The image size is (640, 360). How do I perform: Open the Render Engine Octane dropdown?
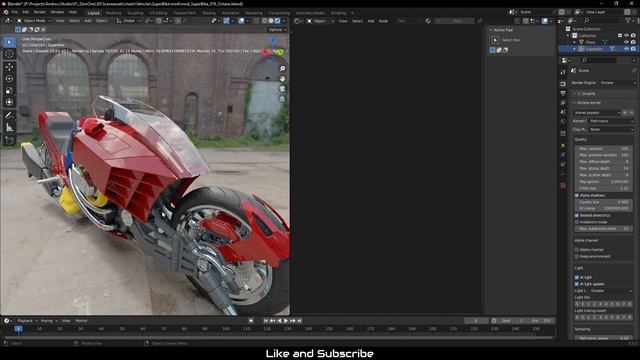[617, 83]
